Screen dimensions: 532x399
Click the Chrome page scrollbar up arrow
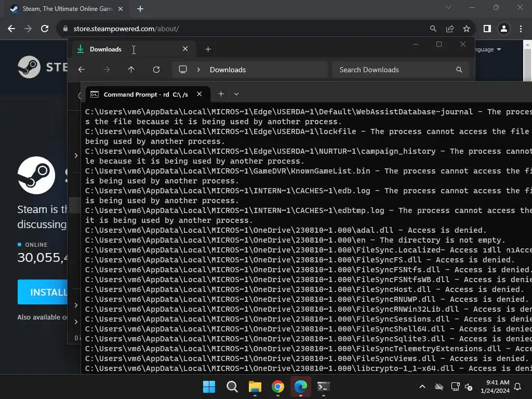tap(528, 45)
